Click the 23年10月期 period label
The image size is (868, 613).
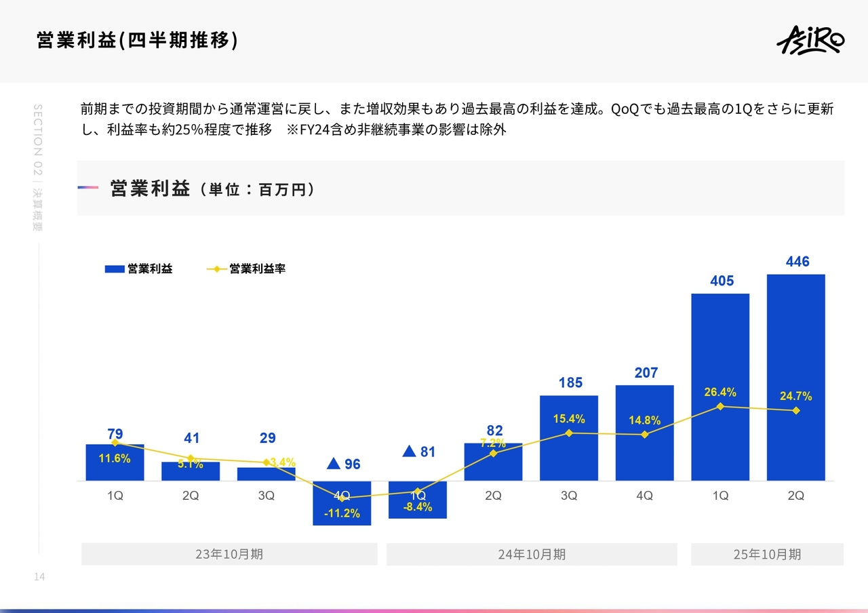229,554
